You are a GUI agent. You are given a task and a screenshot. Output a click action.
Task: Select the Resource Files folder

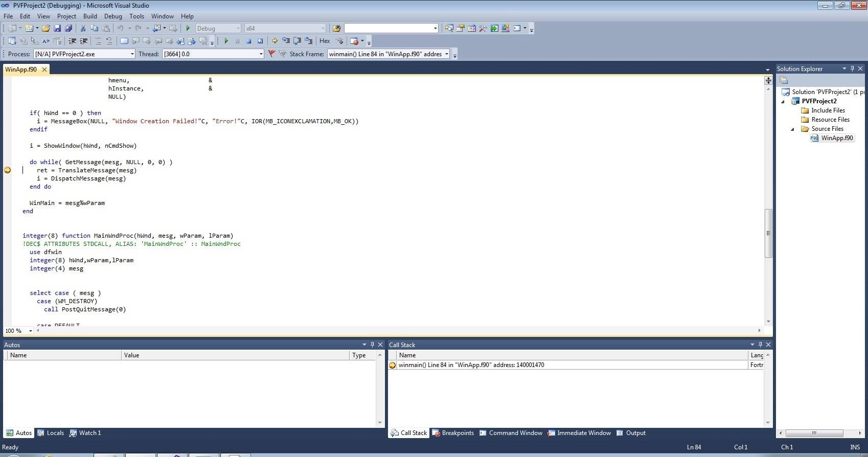(x=825, y=120)
